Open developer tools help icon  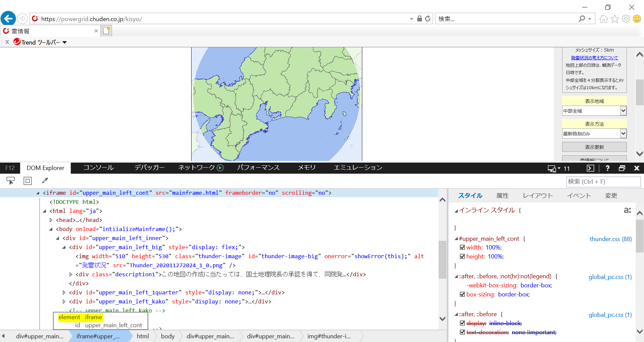pos(607,168)
